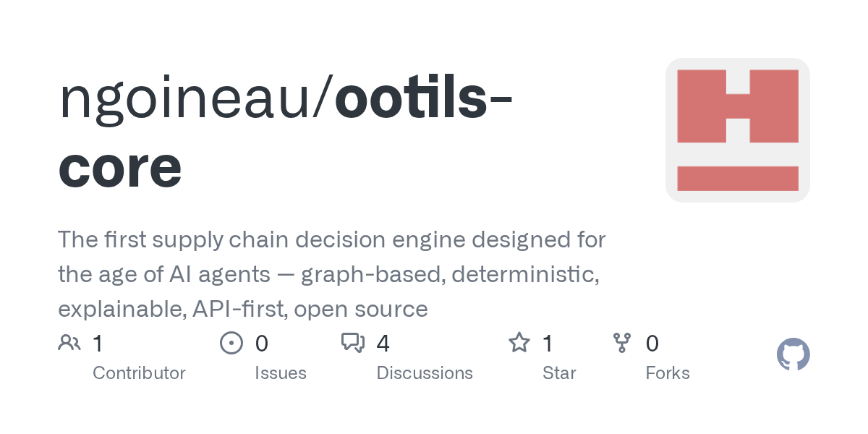Click the discussions count number 4
This screenshot has height=434, width=868.
tap(383, 344)
